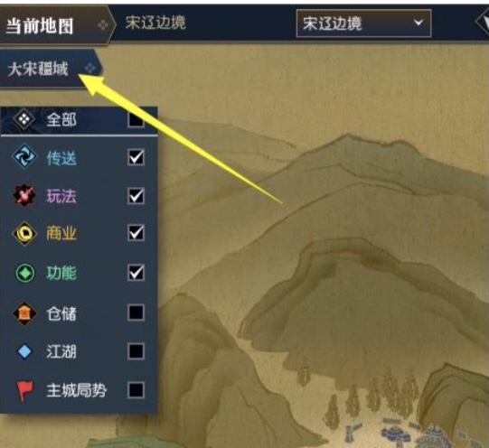Screen dimensions: 489x448
Task: Expand the 大宋疆域 region tab
Action: point(51,69)
